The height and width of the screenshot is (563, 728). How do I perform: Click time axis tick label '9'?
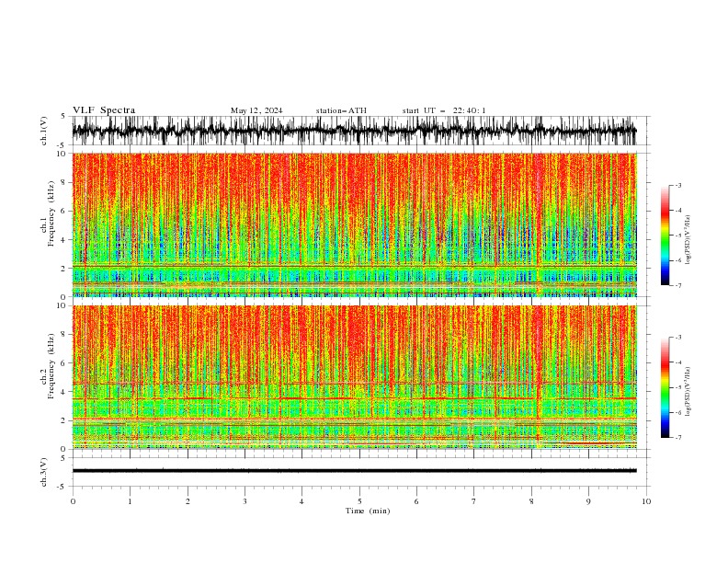coord(588,501)
